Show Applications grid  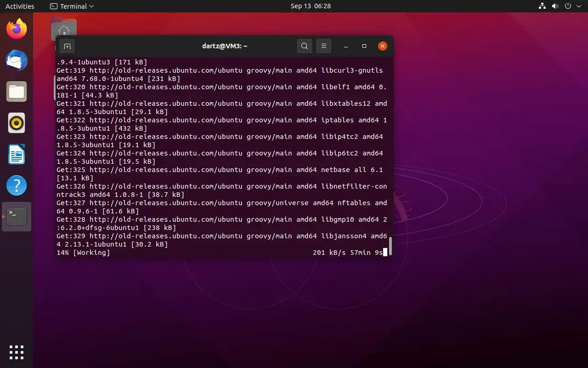tap(17, 352)
